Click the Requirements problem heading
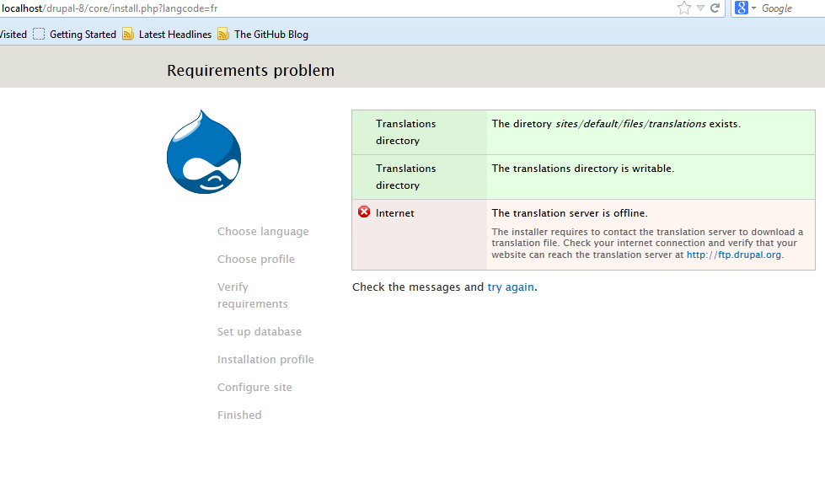 pyautogui.click(x=250, y=71)
